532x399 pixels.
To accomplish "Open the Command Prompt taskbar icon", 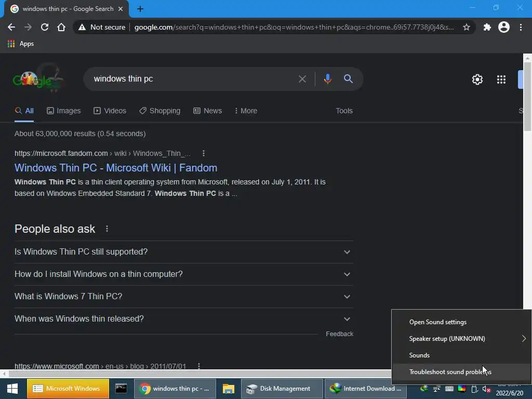I will (x=121, y=389).
